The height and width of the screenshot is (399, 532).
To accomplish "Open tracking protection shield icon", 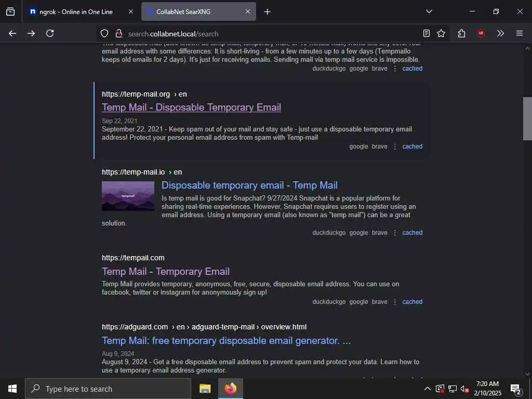I will tap(104, 33).
